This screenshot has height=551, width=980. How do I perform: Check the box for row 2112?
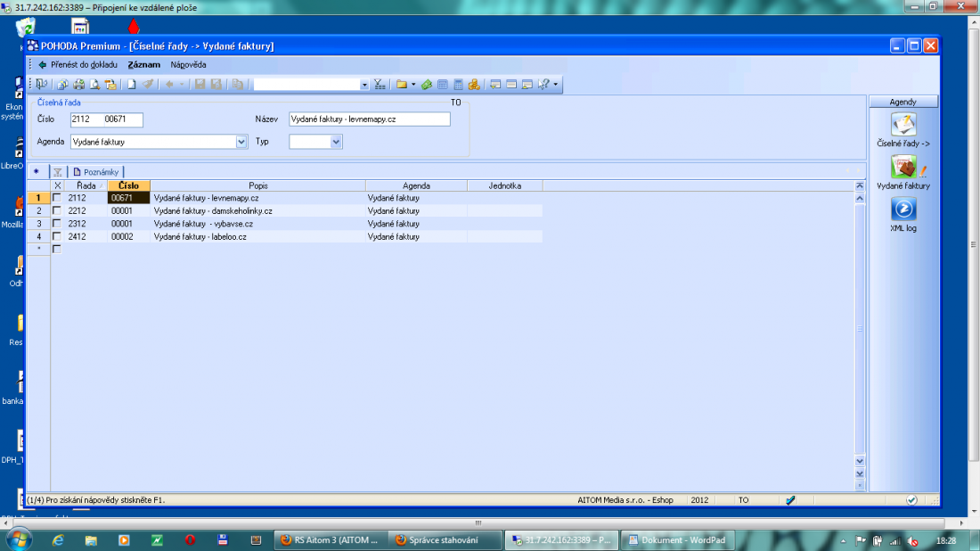[x=57, y=198]
